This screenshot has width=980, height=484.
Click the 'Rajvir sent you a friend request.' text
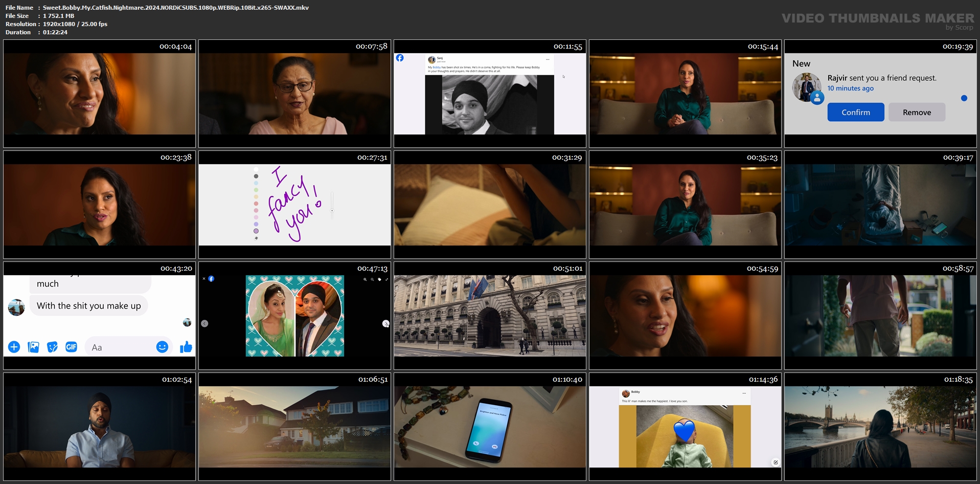tap(882, 78)
